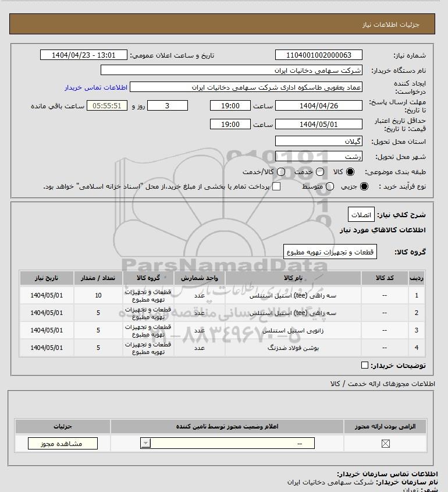Open the اعلام وضعیت مجوز dropdown arrow
This screenshot has width=448, height=492.
click(x=145, y=443)
